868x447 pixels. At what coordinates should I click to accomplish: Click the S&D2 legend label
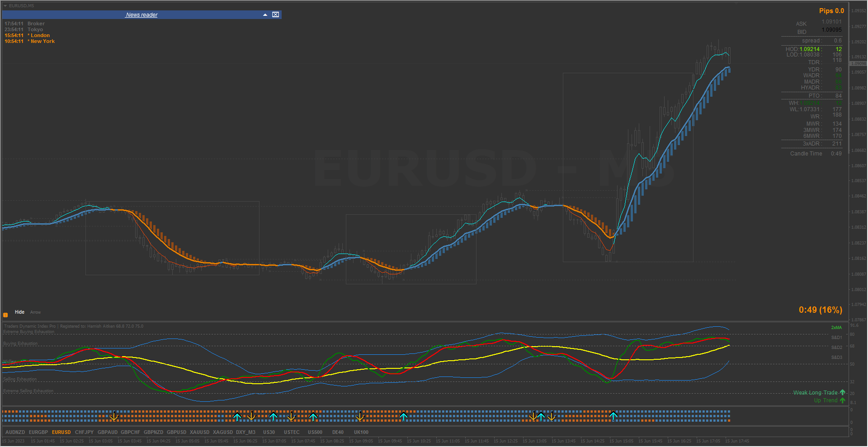[836, 348]
